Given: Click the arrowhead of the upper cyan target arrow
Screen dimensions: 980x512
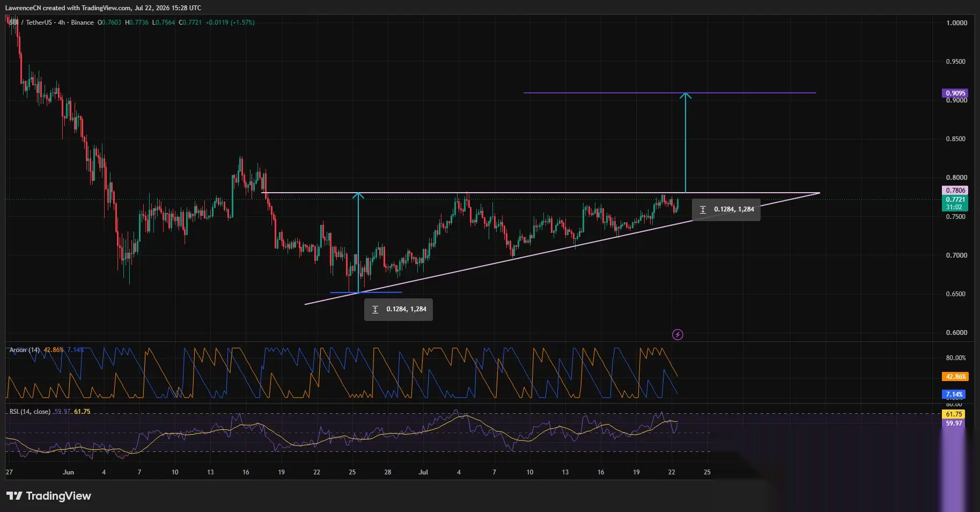Looking at the screenshot, I should click(x=686, y=96).
